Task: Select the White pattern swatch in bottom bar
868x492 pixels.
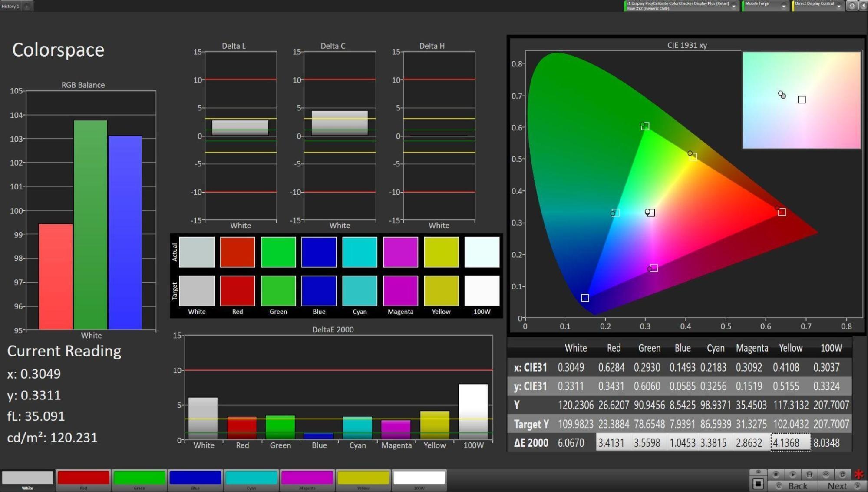Action: (x=28, y=480)
